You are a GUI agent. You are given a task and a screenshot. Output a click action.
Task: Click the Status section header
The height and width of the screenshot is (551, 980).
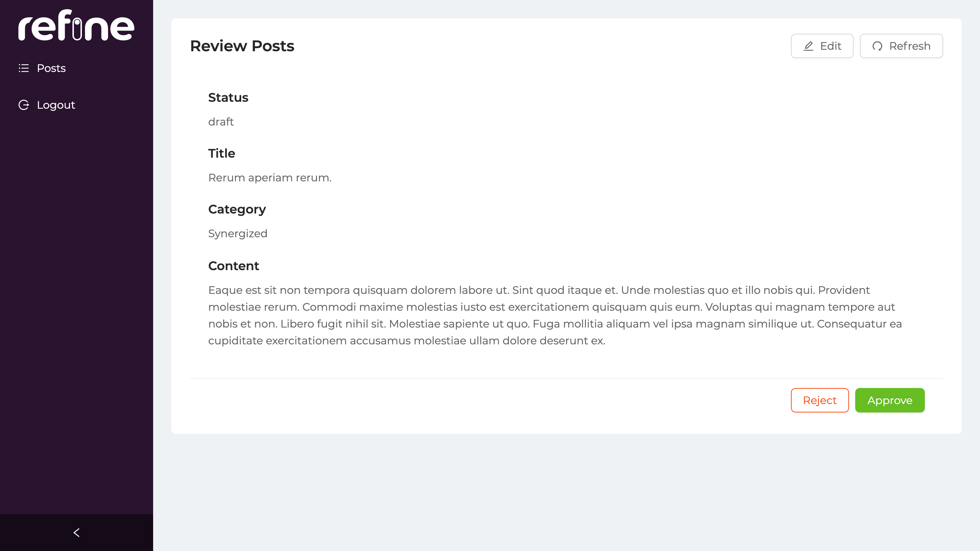(228, 97)
